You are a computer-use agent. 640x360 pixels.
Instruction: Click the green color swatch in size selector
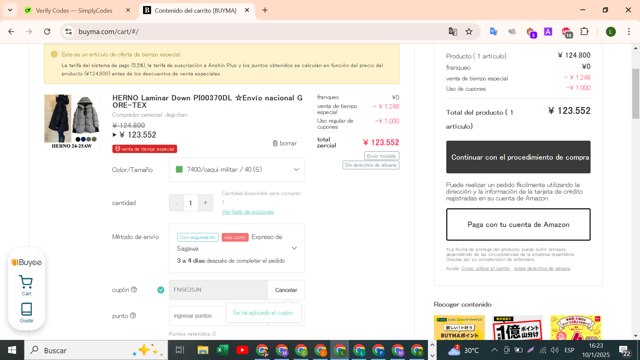pos(179,169)
